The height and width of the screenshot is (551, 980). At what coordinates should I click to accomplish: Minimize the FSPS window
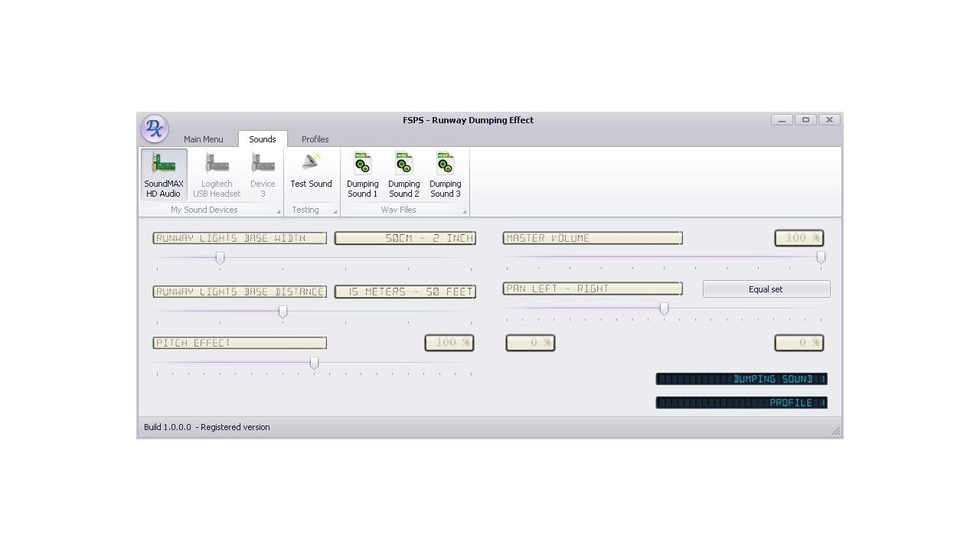[782, 120]
